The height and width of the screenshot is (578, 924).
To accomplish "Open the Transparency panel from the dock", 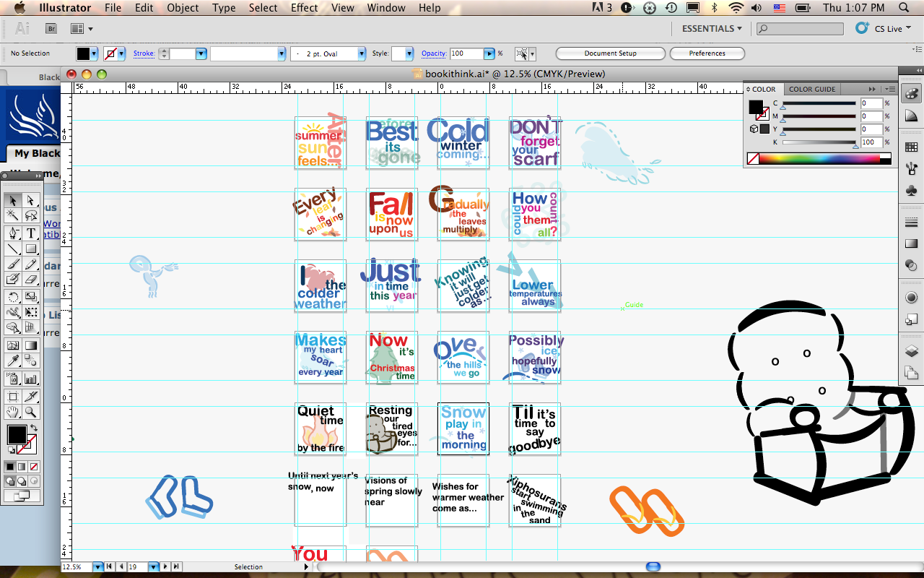I will coord(911,266).
